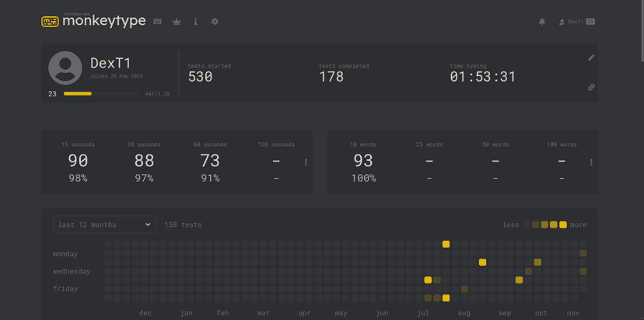The image size is (644, 320).
Task: Open the leaderboards crown icon
Action: 177,22
